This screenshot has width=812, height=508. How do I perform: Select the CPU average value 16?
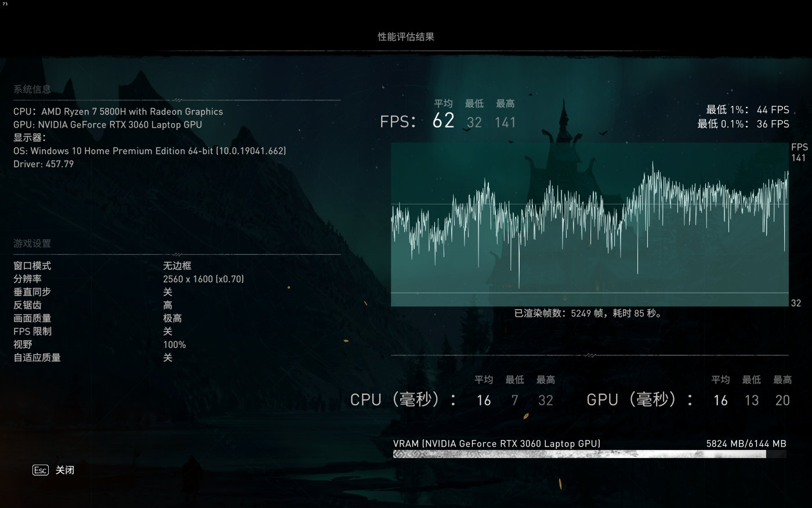[x=484, y=401]
